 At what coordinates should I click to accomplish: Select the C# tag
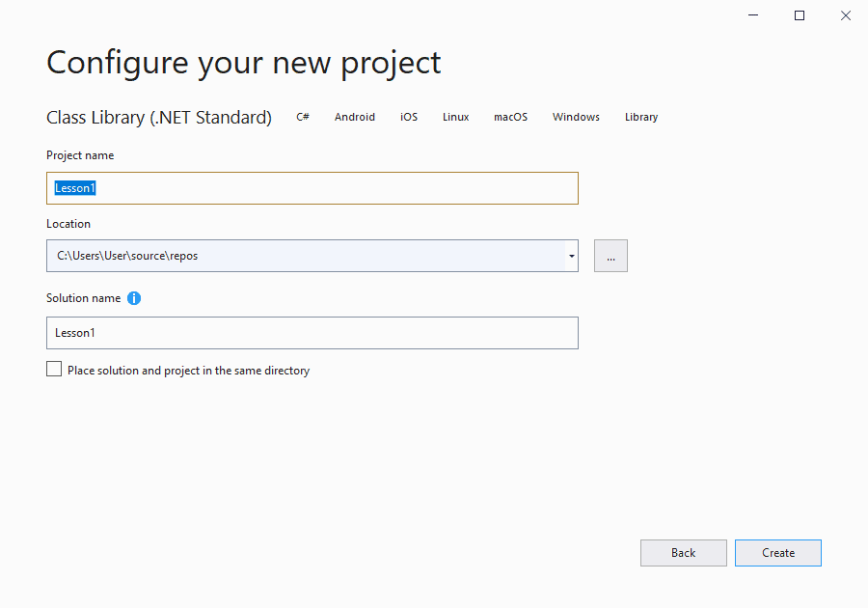tap(303, 117)
